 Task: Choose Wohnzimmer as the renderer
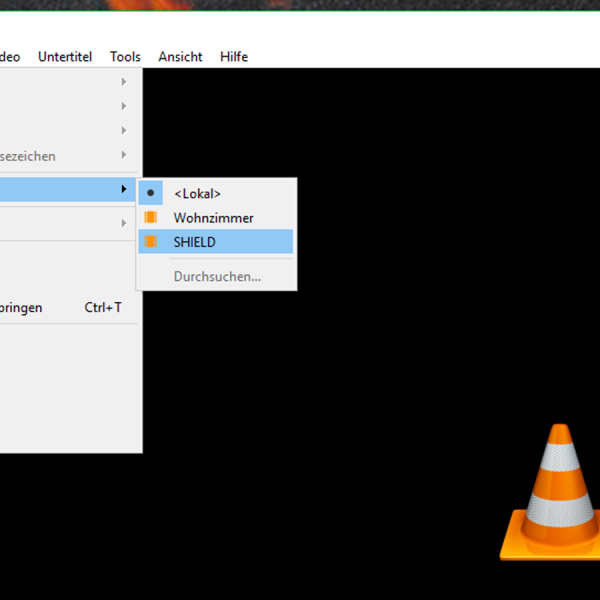tap(216, 218)
